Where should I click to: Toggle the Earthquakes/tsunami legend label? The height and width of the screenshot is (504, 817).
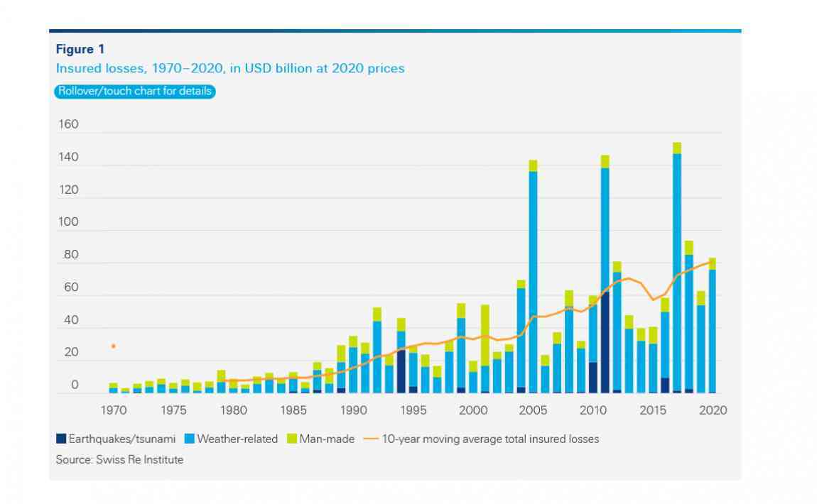[122, 439]
